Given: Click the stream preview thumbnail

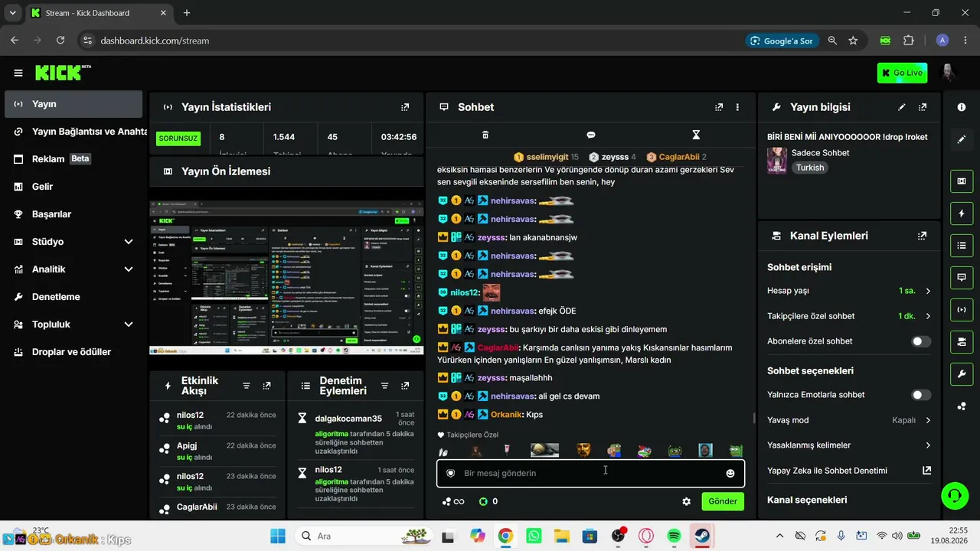Looking at the screenshot, I should pos(286,277).
